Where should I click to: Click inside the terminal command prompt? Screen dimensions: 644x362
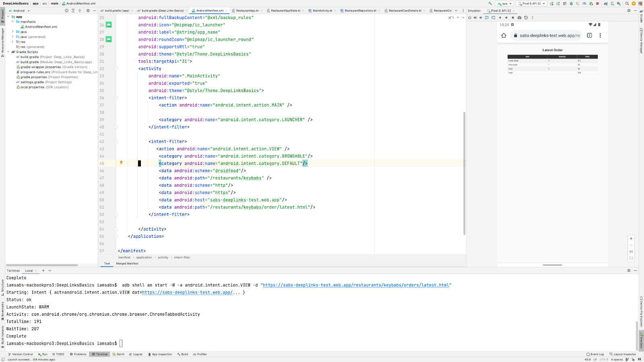point(120,343)
